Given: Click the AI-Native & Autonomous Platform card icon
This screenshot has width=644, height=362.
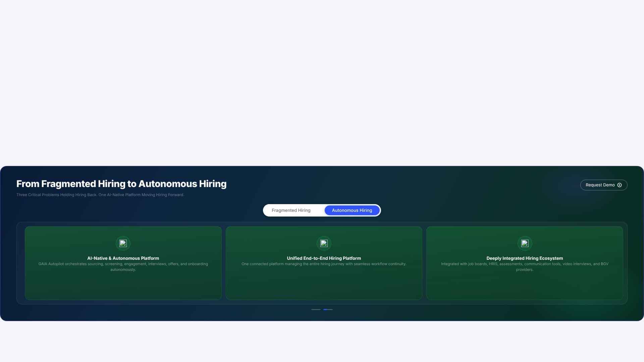Looking at the screenshot, I should pos(123,243).
